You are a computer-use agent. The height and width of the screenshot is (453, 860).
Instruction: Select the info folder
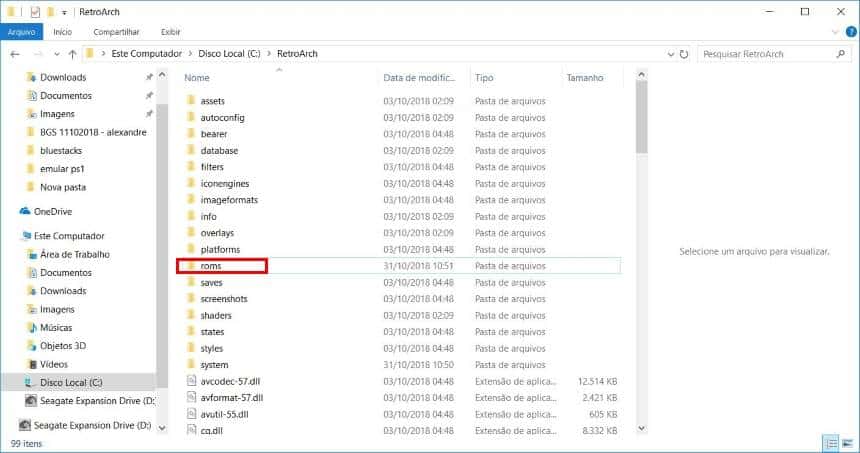208,217
